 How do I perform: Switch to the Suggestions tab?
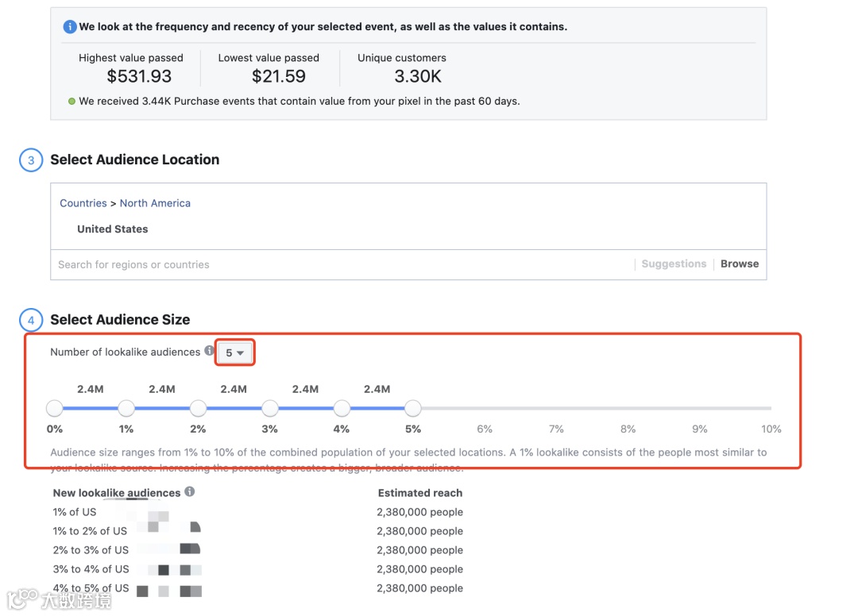(x=674, y=264)
